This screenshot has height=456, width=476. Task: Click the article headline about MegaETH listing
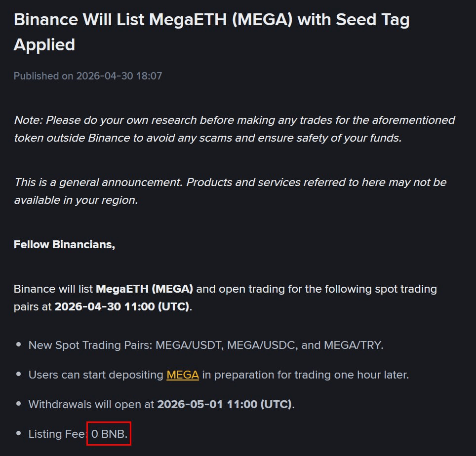211,32
